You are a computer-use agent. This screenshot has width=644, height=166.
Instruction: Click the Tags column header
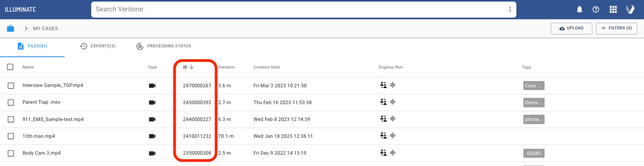point(527,67)
